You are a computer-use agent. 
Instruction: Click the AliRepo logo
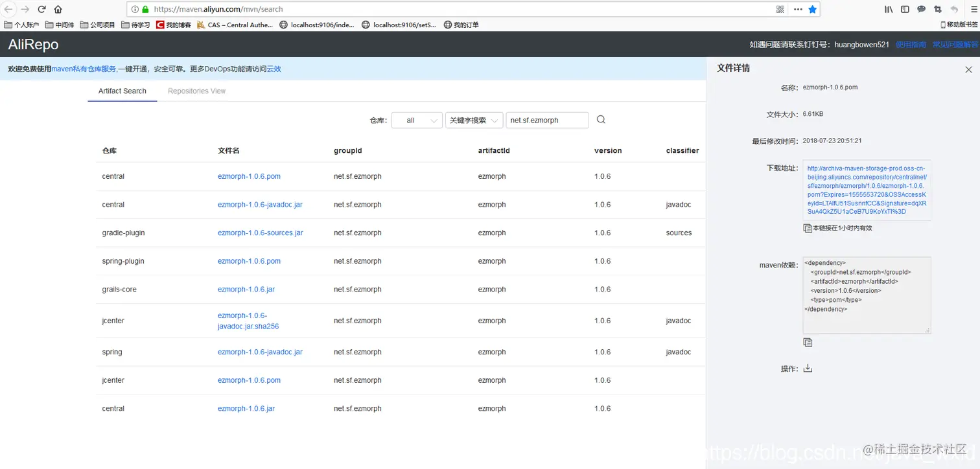click(x=33, y=45)
